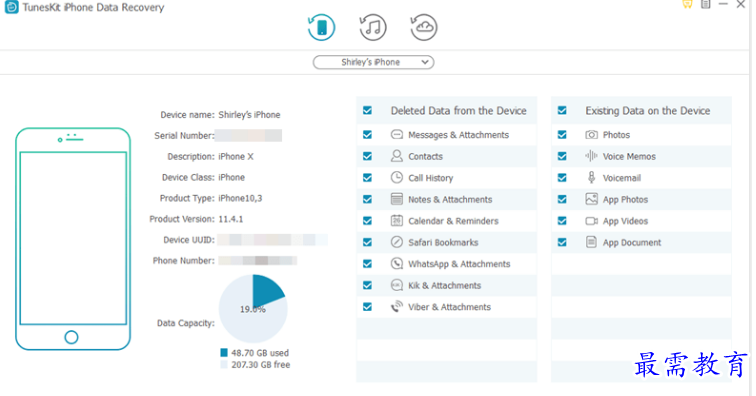Toggle the Call History checkbox
Screen dimensions: 756x396
[367, 178]
